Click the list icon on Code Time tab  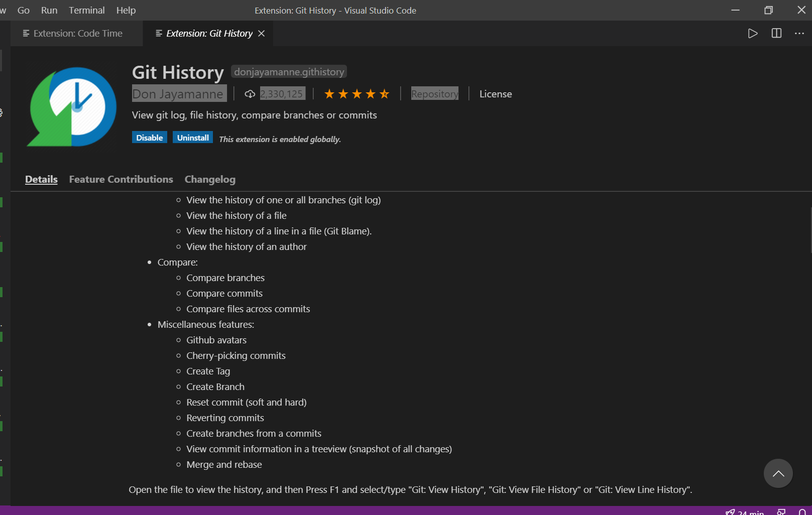click(x=26, y=34)
